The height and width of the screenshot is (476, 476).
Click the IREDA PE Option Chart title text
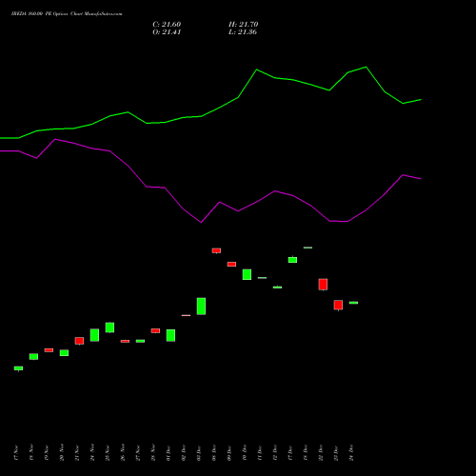(x=67, y=14)
